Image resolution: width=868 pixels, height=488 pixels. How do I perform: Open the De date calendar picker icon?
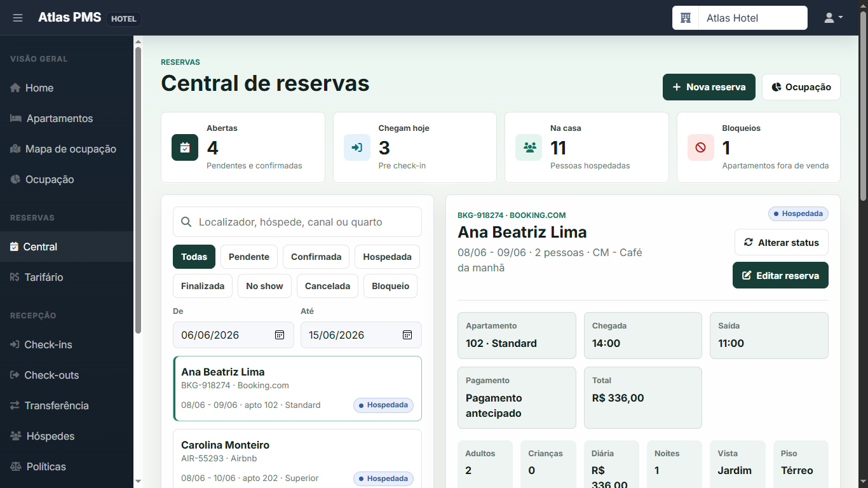280,335
